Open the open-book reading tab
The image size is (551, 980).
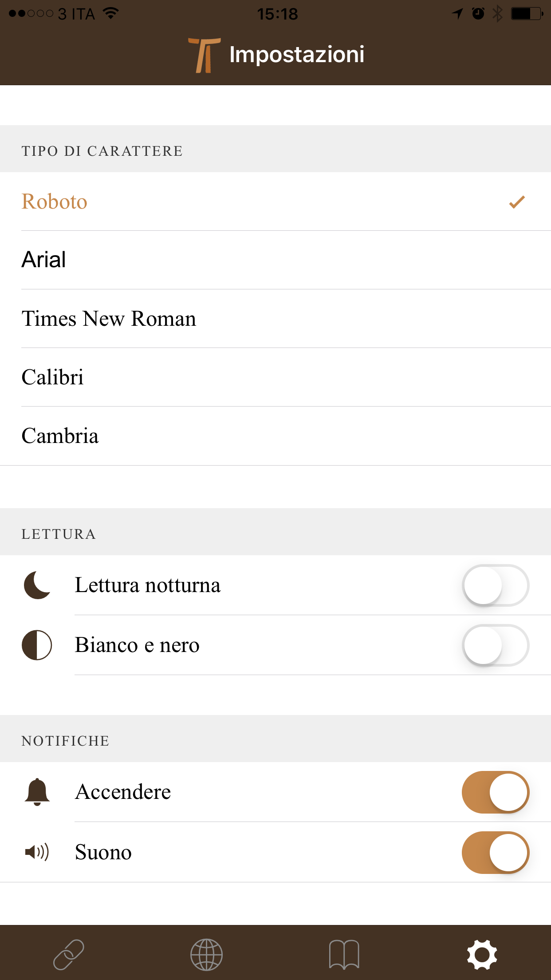tap(344, 954)
